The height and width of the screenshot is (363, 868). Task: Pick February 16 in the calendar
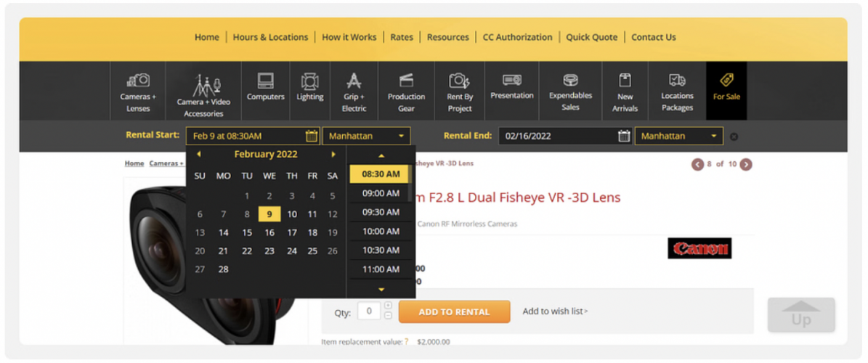click(269, 232)
